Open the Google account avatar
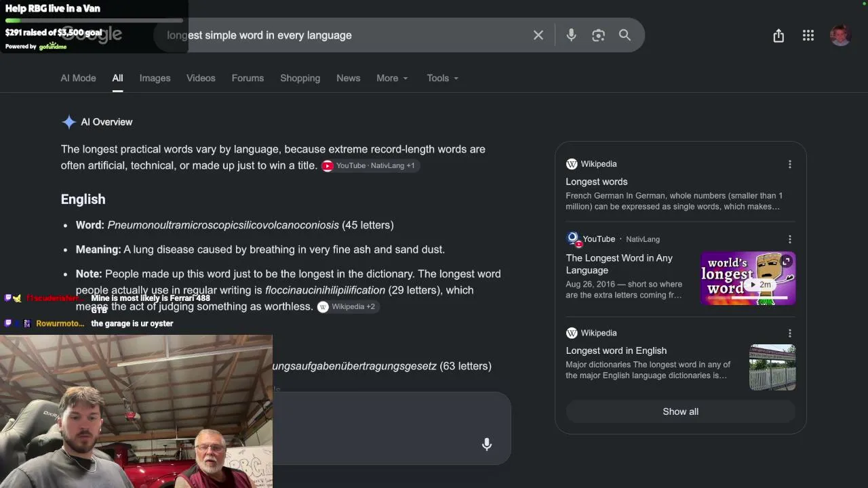 coord(840,35)
